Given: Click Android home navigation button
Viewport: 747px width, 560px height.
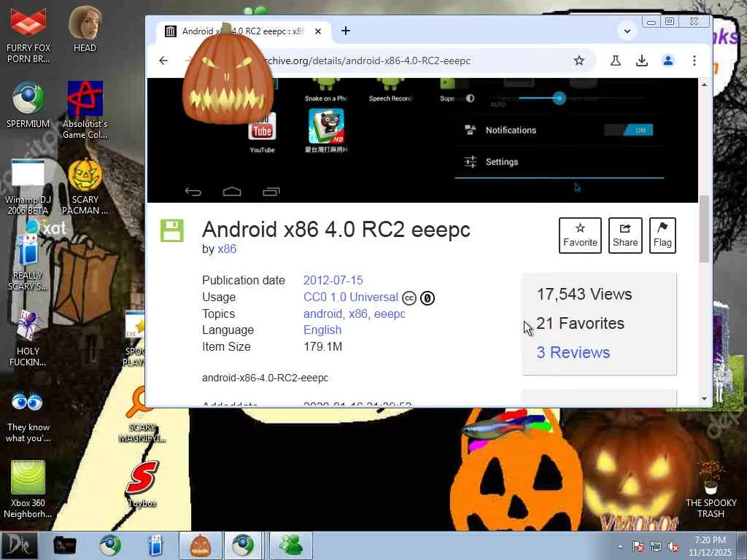Looking at the screenshot, I should pos(232,192).
